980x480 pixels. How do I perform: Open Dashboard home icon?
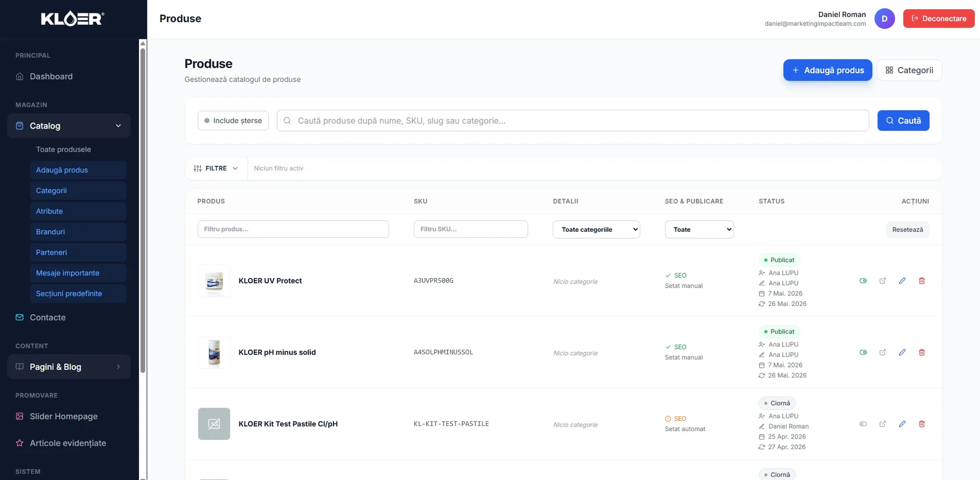tap(19, 76)
